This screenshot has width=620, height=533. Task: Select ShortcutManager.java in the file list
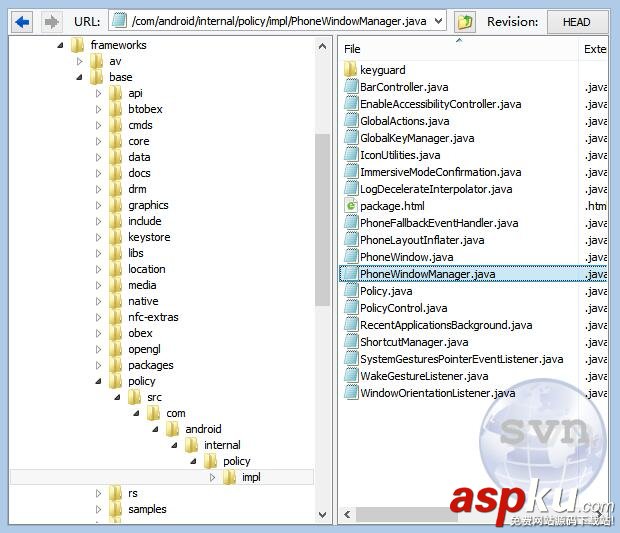(414, 342)
